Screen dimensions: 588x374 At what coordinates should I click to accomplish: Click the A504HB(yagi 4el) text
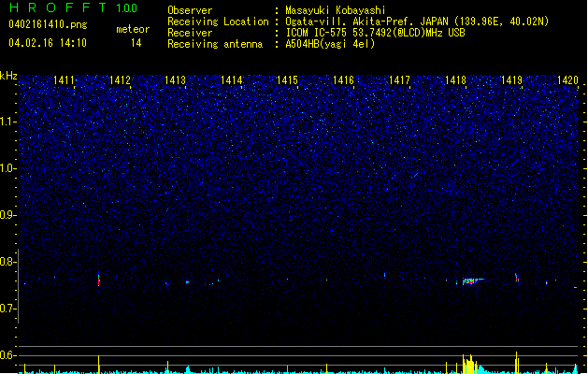click(x=330, y=44)
